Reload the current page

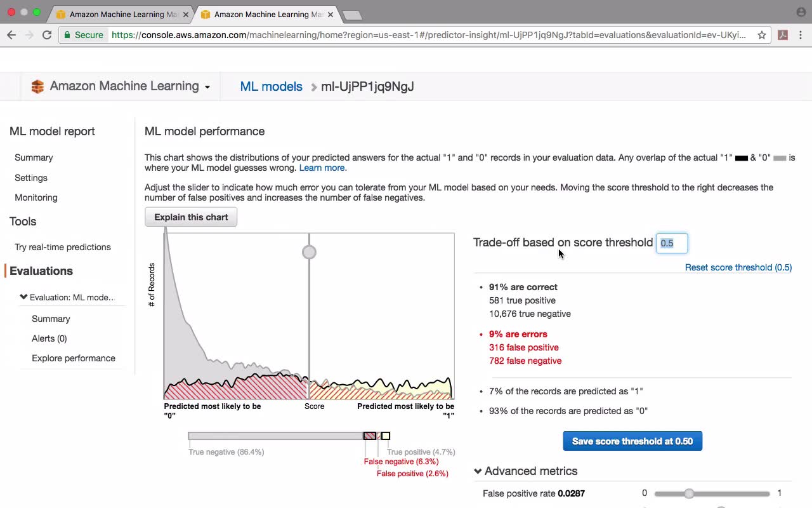pos(47,35)
